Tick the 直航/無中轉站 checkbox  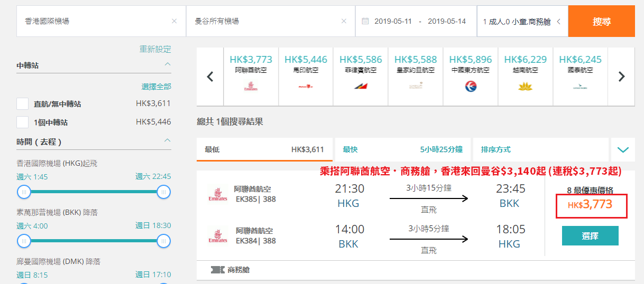(22, 104)
